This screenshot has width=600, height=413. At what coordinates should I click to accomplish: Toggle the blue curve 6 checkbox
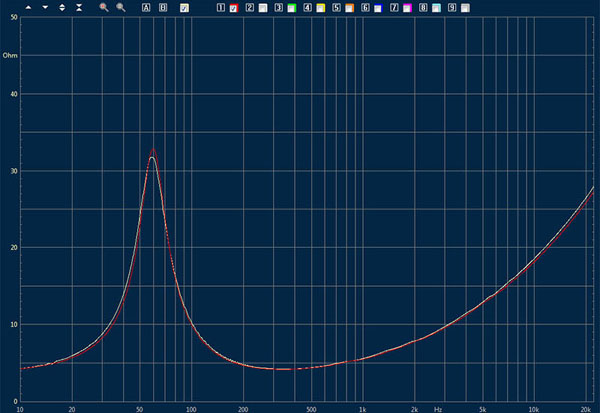(378, 8)
